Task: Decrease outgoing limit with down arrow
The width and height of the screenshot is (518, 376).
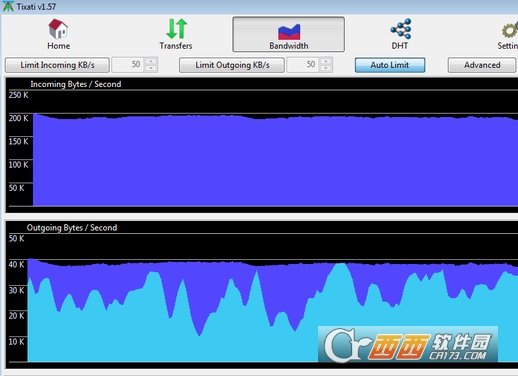Action: click(x=326, y=68)
